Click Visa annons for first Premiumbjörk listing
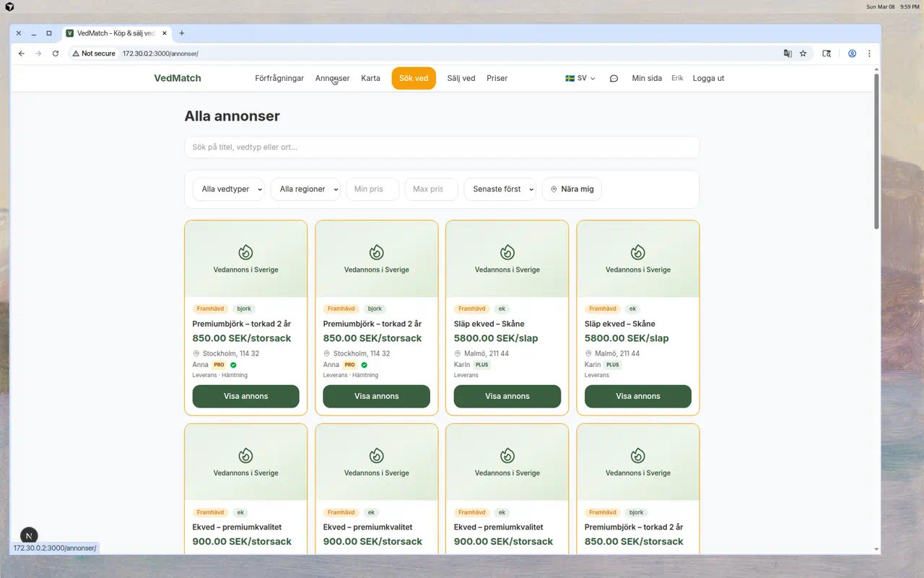Viewport: 924px width, 578px height. (245, 396)
